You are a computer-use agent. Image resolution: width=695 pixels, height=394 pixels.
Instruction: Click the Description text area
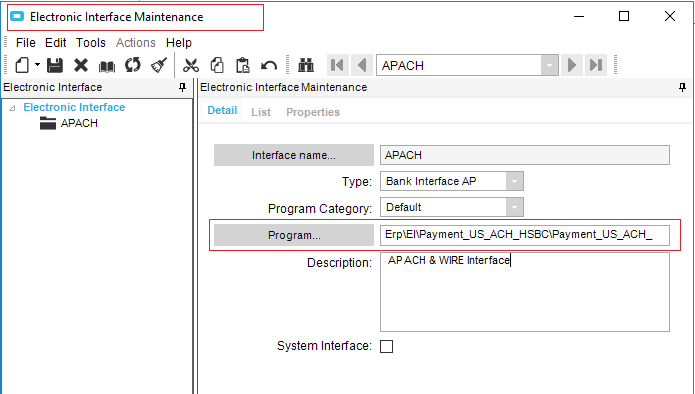[x=525, y=292]
